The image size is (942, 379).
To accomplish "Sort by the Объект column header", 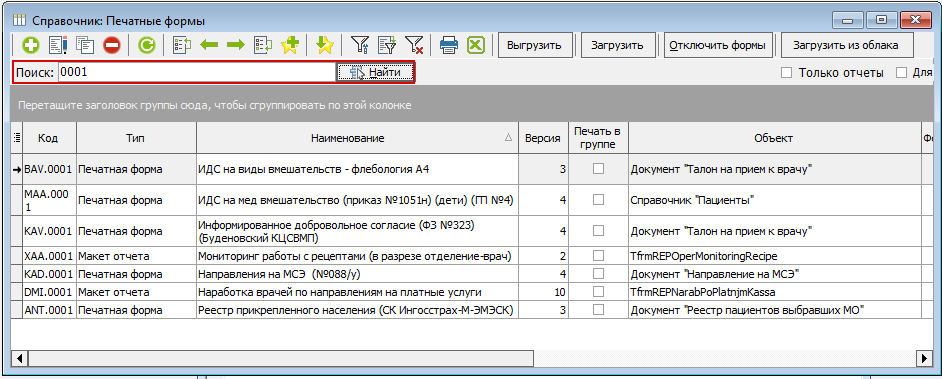I will point(774,138).
